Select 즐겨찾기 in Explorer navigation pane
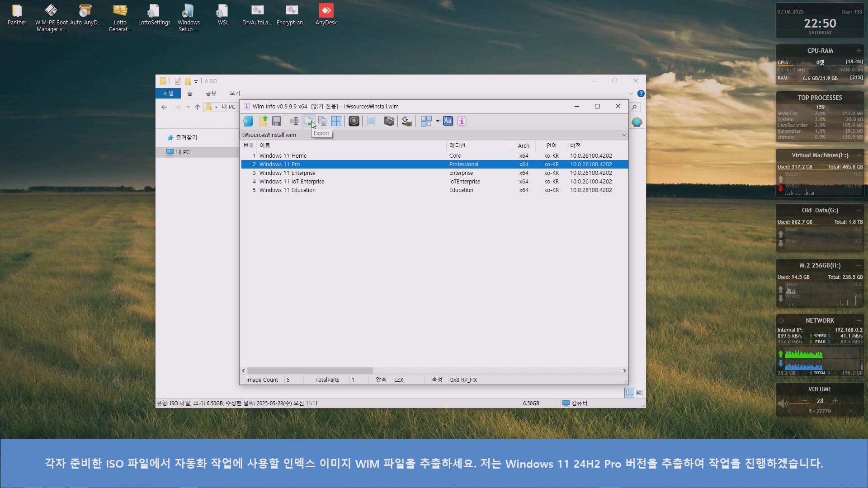Screen dimensions: 868x488 point(186,137)
